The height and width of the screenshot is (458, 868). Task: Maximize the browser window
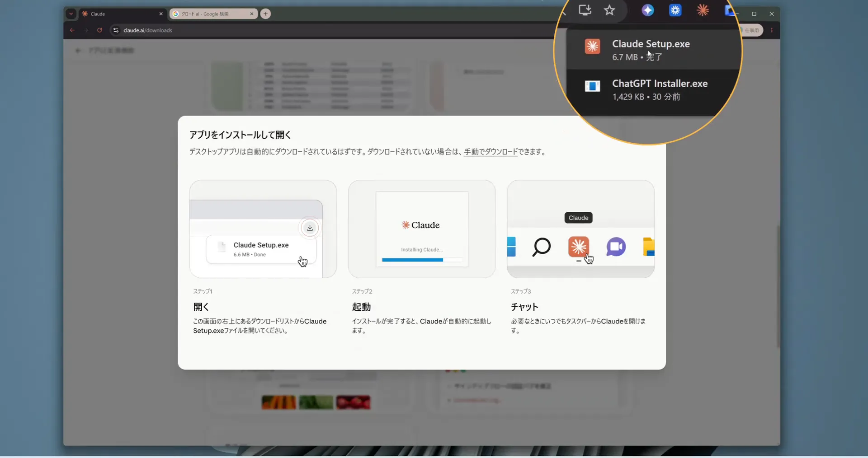[754, 14]
